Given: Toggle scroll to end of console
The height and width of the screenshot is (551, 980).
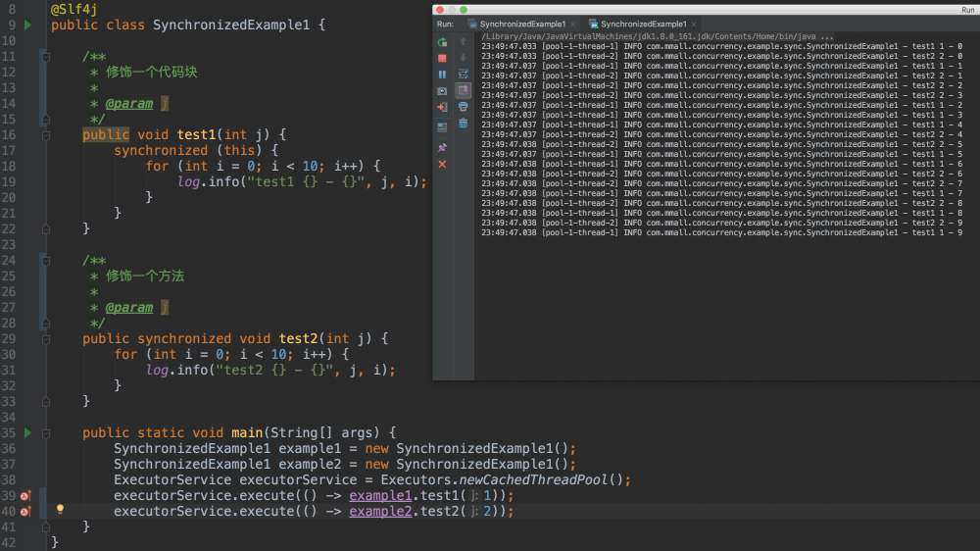Looking at the screenshot, I should click(463, 90).
